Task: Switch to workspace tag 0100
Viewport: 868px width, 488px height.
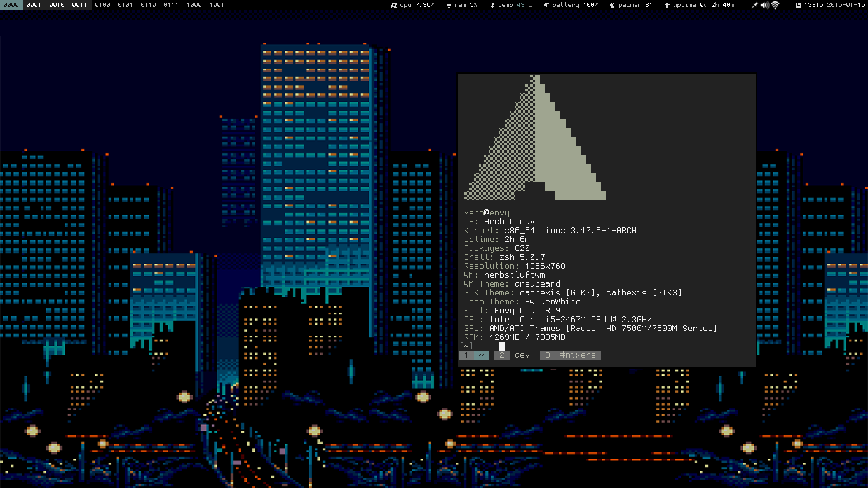Action: 102,5
